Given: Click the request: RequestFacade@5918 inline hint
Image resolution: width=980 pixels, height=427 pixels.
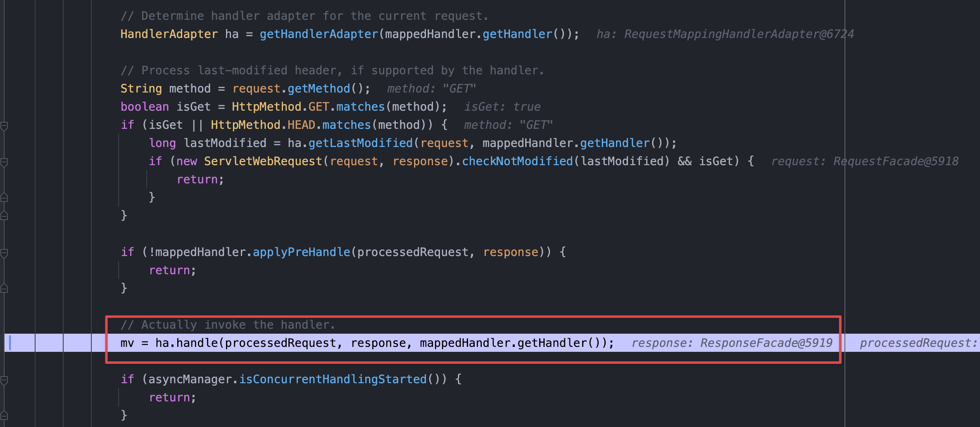Looking at the screenshot, I should [x=864, y=161].
